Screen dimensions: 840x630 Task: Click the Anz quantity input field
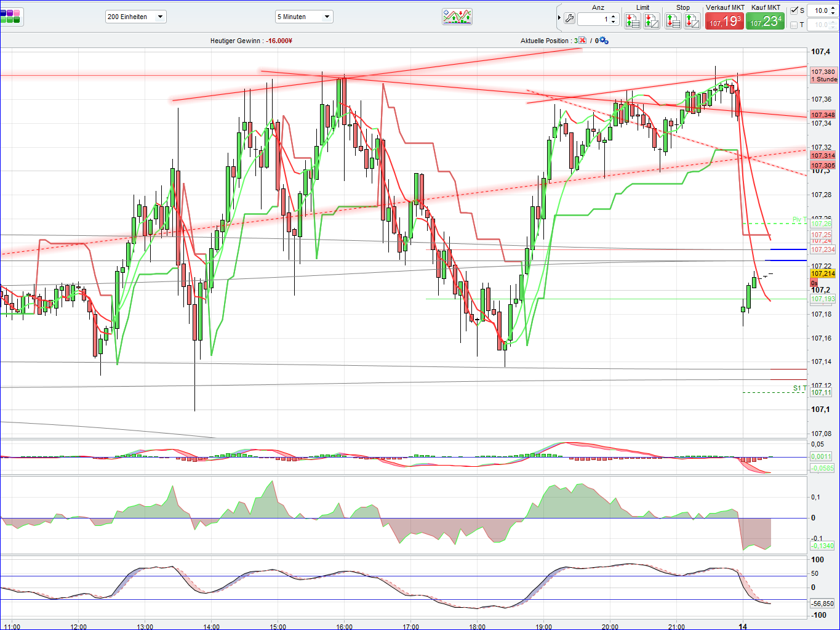(593, 19)
